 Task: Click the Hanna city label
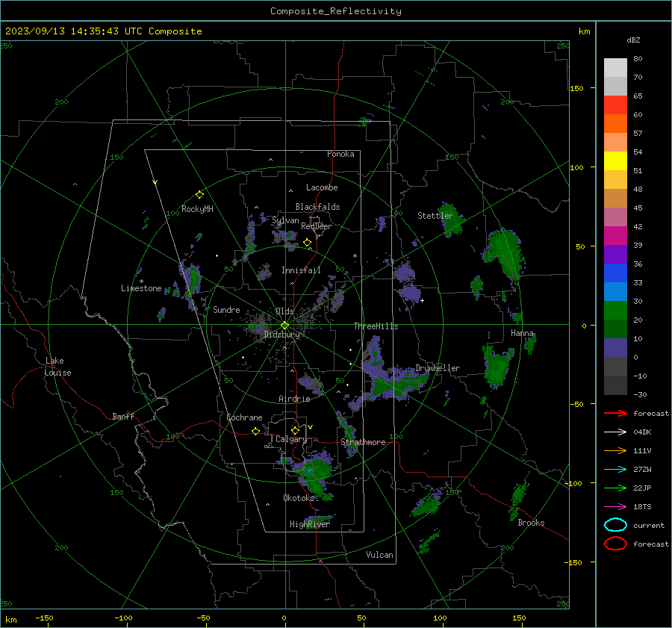click(522, 333)
